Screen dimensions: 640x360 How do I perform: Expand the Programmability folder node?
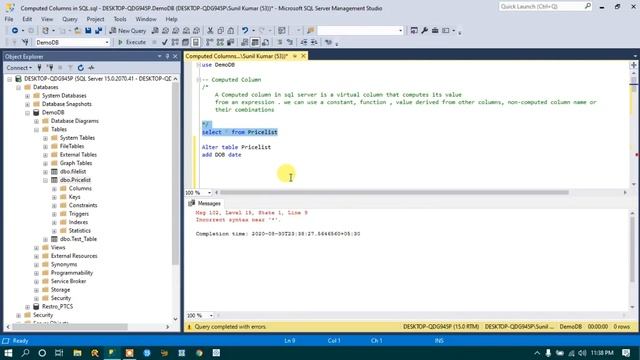tap(36, 273)
